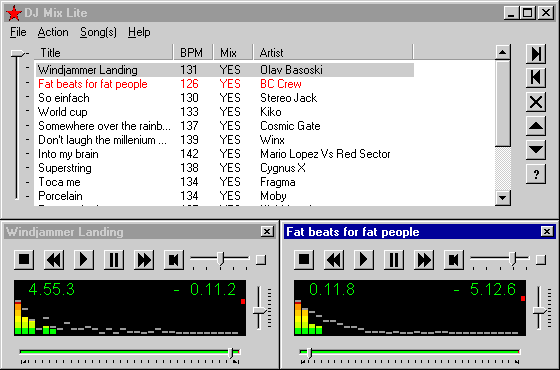This screenshot has width=560, height=370.
Task: Play the Fat beats for fat people deck
Action: tap(364, 259)
